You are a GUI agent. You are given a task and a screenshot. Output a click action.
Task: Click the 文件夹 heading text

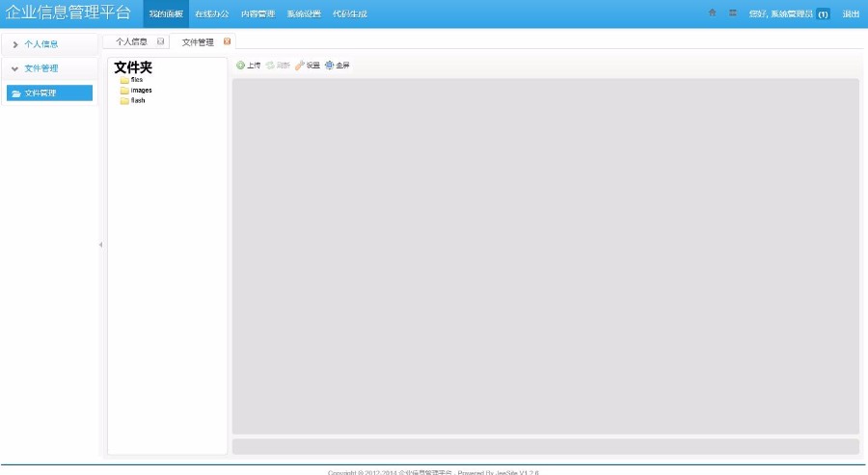[133, 67]
